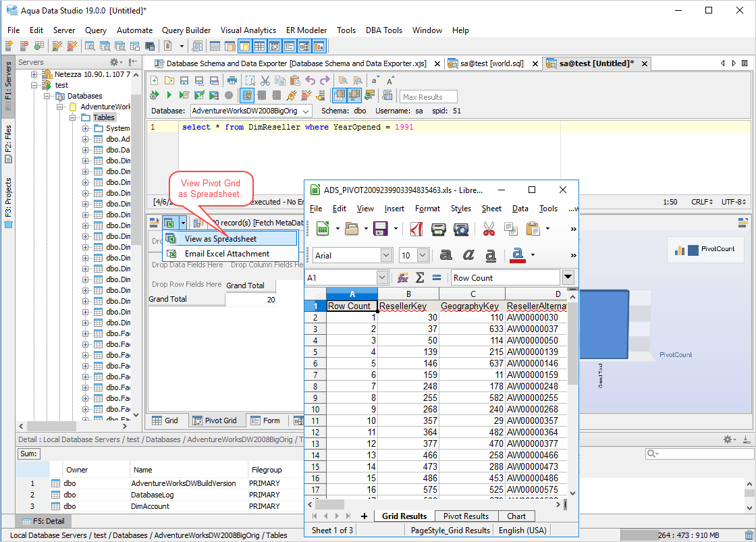
Task: Expand the LibreOffice formula bar arrow
Action: 568,277
